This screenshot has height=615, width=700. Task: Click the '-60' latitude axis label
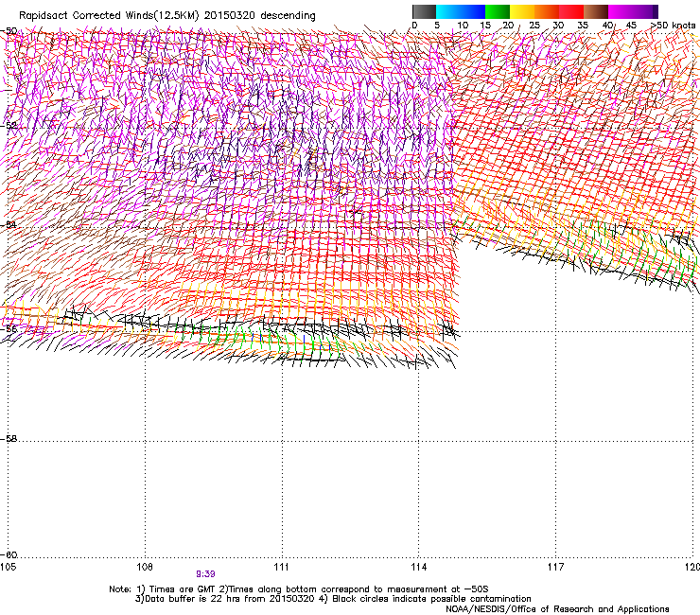9,555
